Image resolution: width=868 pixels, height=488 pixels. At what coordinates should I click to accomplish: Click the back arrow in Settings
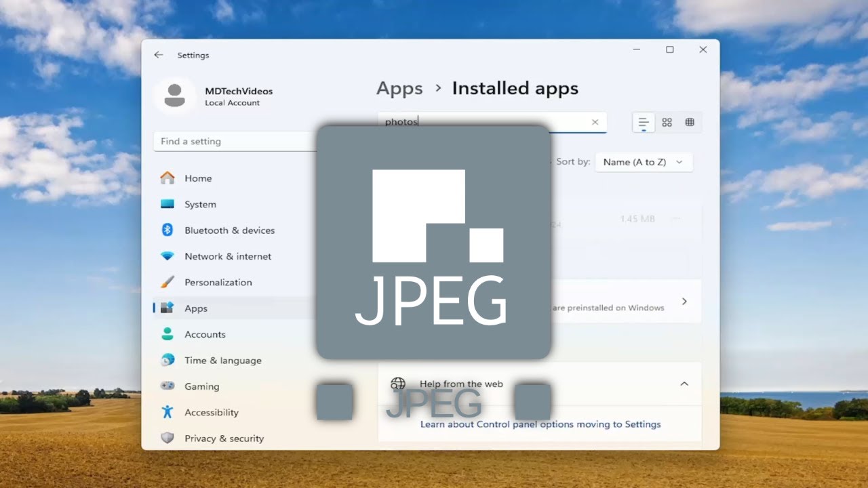tap(159, 55)
